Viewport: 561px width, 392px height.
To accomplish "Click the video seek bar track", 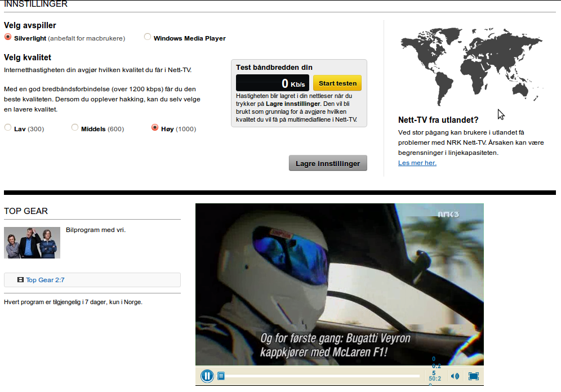I will (x=321, y=376).
